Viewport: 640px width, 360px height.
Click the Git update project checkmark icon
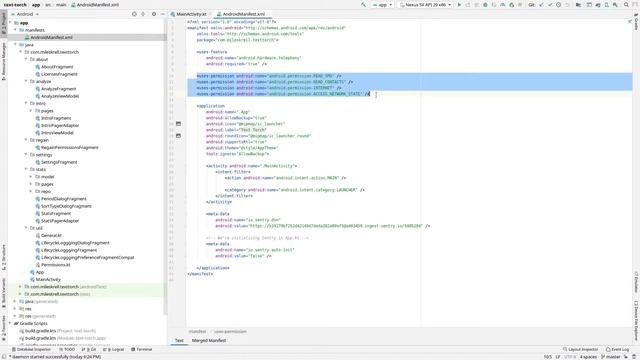[542, 5]
